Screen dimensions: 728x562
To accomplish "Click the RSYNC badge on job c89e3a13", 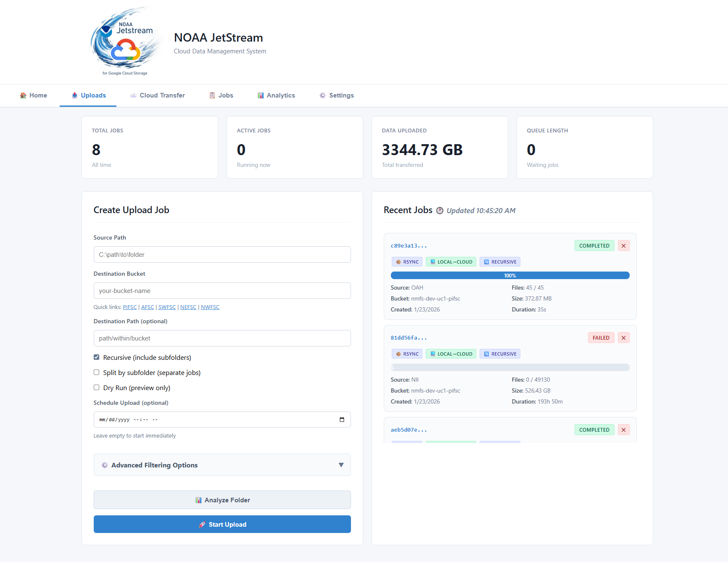I will coord(407,262).
